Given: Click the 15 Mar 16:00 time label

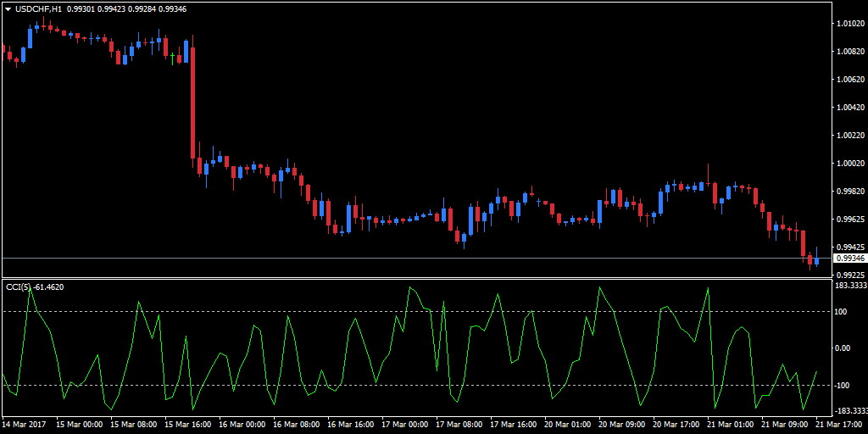Looking at the screenshot, I should click(187, 425).
